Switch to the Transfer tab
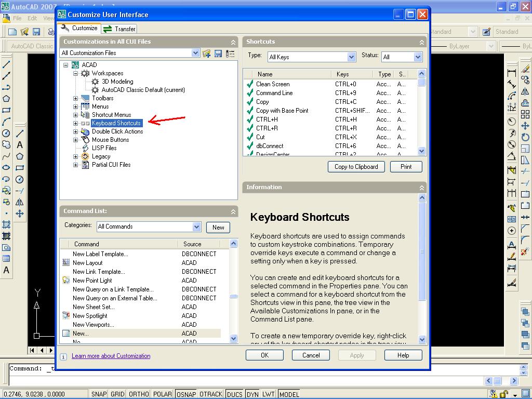The width and height of the screenshot is (532, 399). (x=119, y=29)
